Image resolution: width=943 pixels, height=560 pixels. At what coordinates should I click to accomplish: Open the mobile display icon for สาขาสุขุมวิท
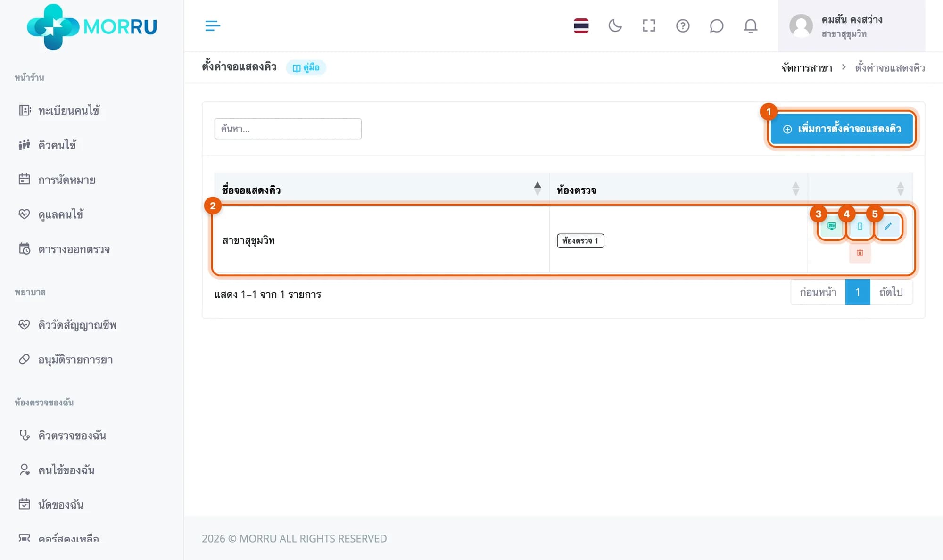click(860, 226)
